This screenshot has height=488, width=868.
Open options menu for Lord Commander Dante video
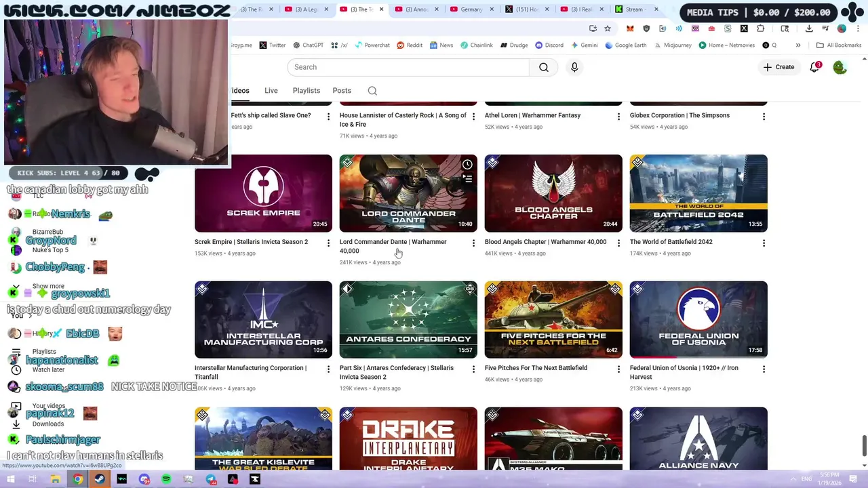(473, 243)
